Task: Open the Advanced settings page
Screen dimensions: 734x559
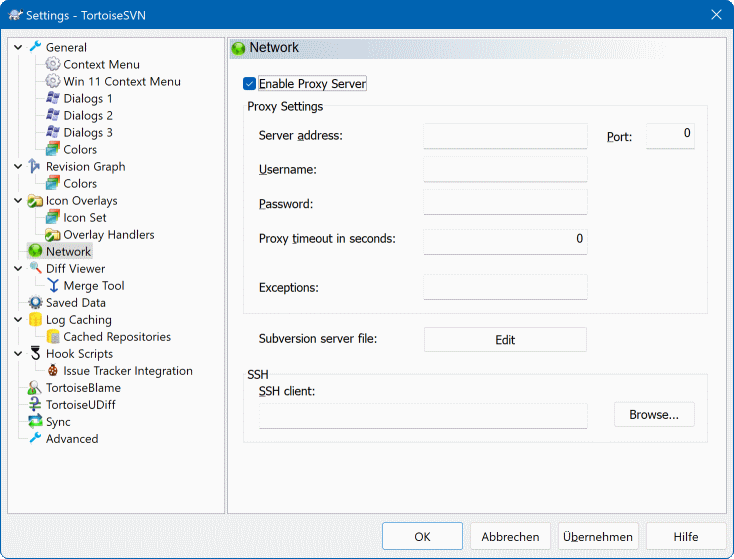Action: click(x=72, y=439)
